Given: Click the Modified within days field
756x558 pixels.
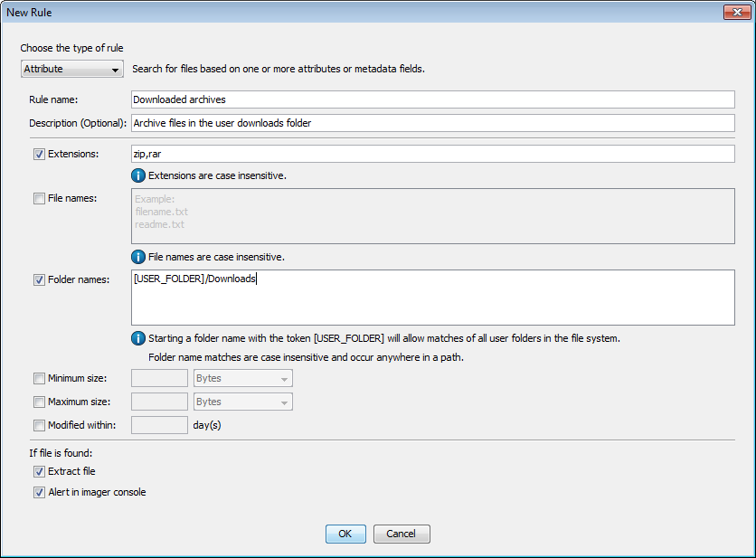Looking at the screenshot, I should tap(159, 425).
